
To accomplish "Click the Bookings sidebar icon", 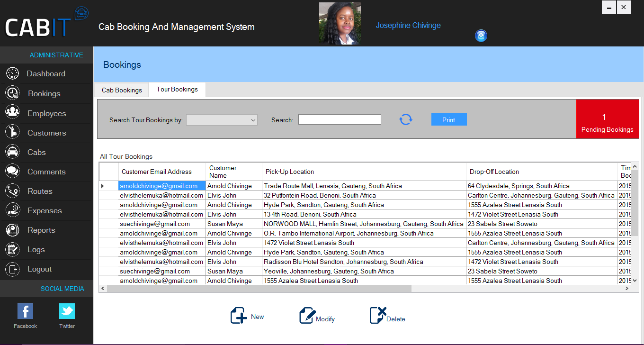I will pos(12,93).
